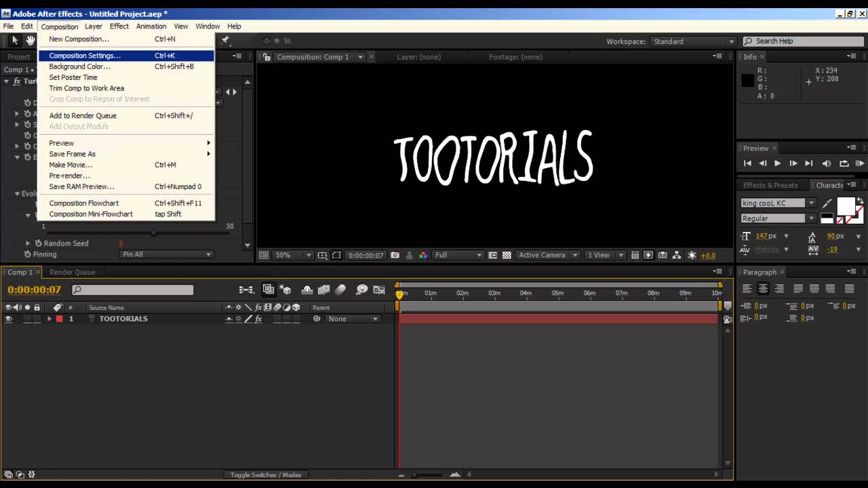
Task: Click the TOOTORIALS layer label color
Action: (x=59, y=319)
